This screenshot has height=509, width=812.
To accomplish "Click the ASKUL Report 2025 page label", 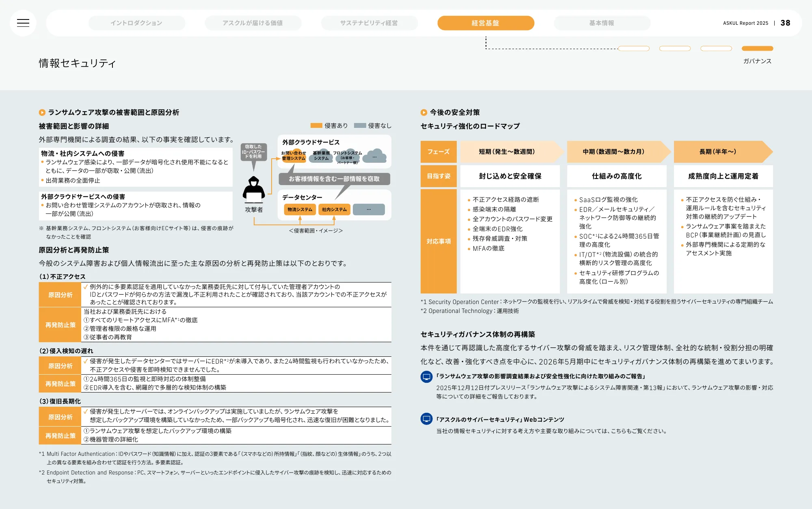I will [x=745, y=23].
